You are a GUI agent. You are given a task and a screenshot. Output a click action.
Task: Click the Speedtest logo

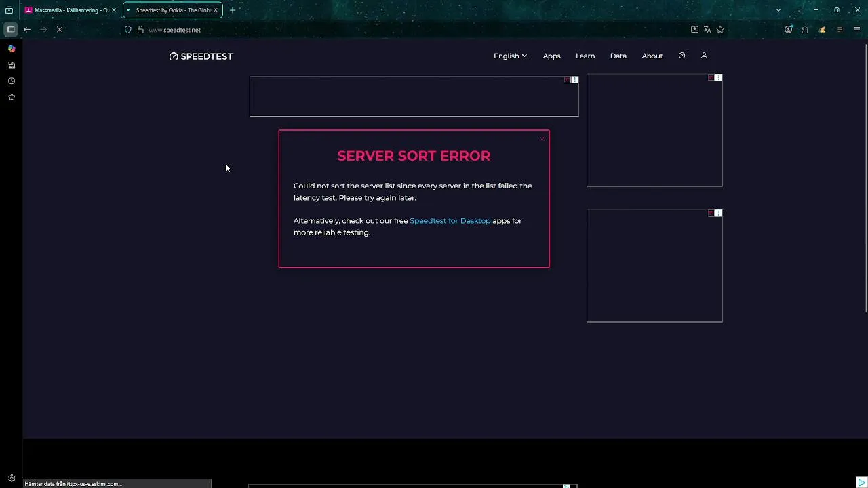coord(201,56)
